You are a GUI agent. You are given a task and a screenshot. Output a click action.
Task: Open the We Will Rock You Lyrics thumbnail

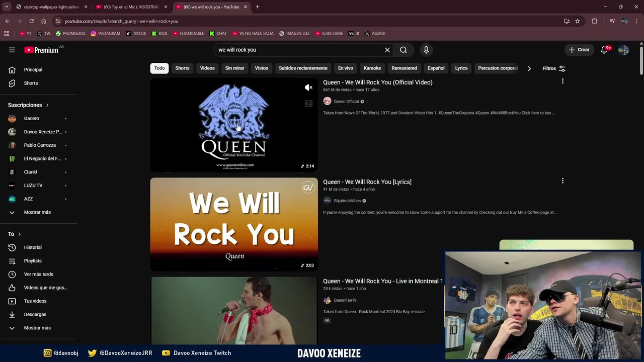click(234, 224)
